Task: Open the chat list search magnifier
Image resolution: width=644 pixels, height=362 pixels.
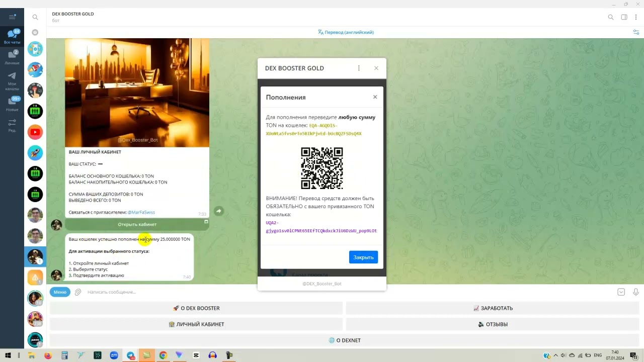Action: pyautogui.click(x=35, y=17)
